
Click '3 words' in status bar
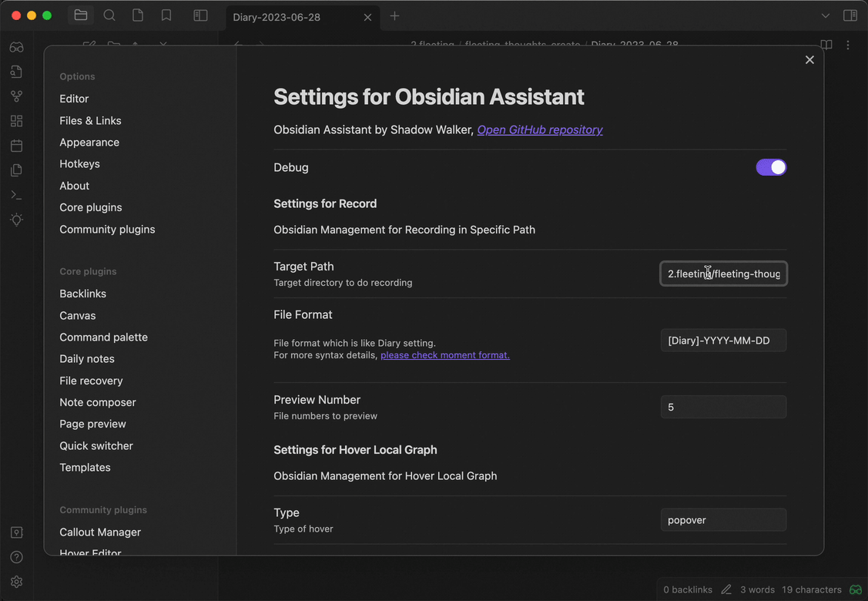pos(757,589)
